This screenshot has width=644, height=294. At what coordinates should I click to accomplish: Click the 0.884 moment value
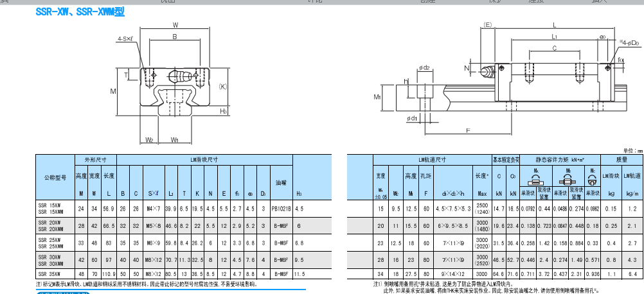coord(577,243)
